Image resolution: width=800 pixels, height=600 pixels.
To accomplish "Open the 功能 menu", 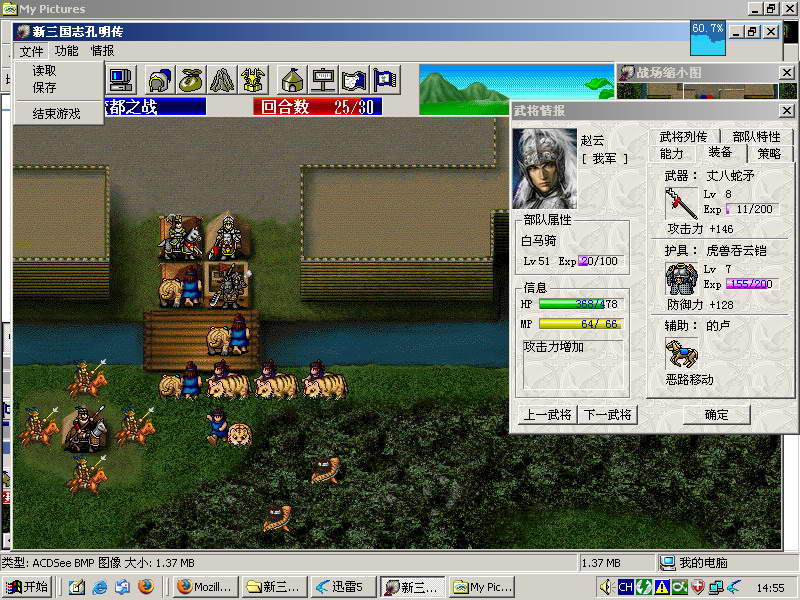I will [x=66, y=51].
